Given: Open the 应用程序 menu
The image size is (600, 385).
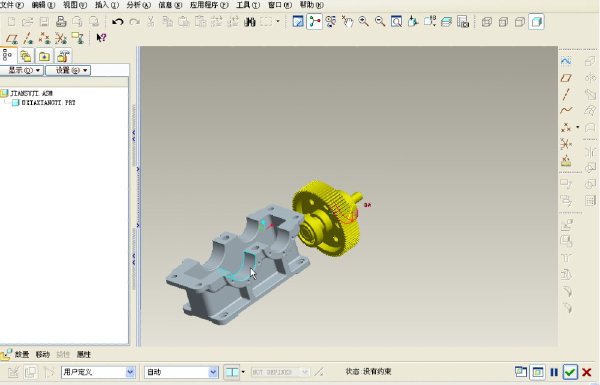Looking at the screenshot, I should point(209,5).
